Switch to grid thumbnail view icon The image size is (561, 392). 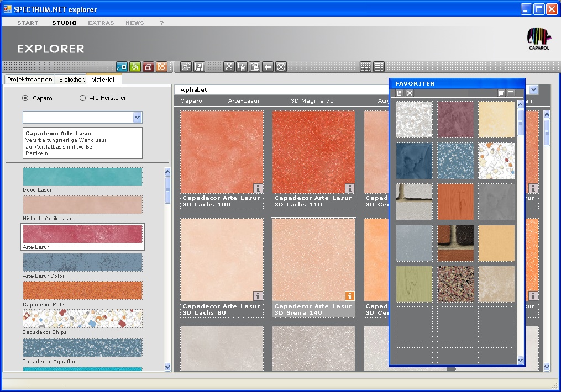pos(365,67)
